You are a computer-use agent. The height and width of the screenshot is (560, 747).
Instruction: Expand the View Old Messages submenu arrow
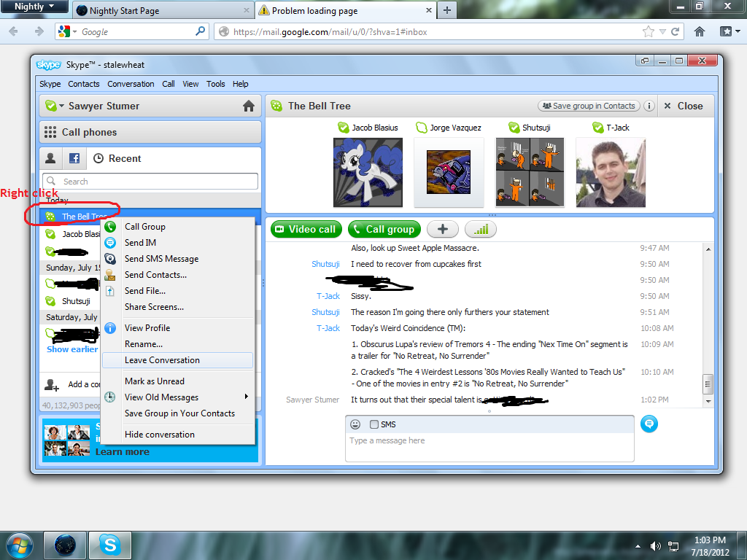pyautogui.click(x=247, y=397)
